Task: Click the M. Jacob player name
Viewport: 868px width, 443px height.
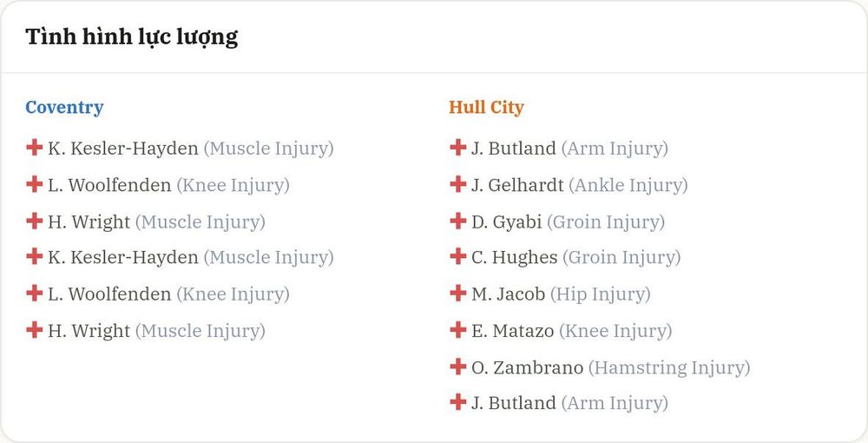Action: (x=508, y=294)
